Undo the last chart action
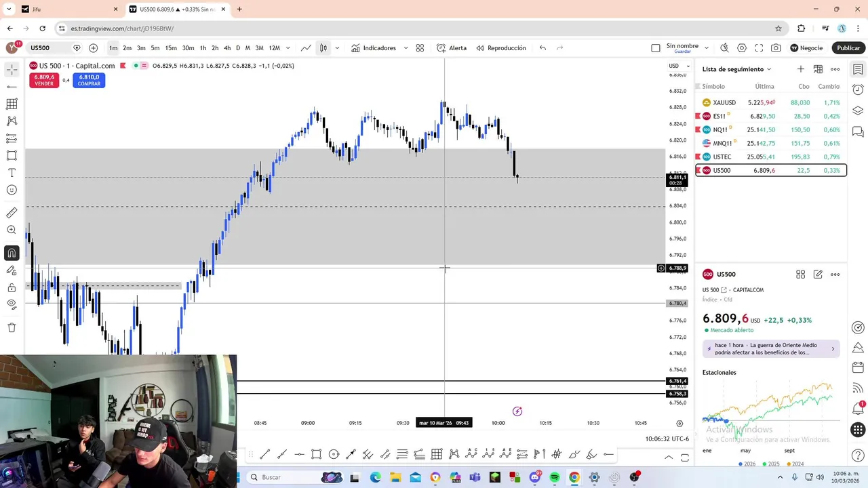868x488 pixels. point(542,48)
